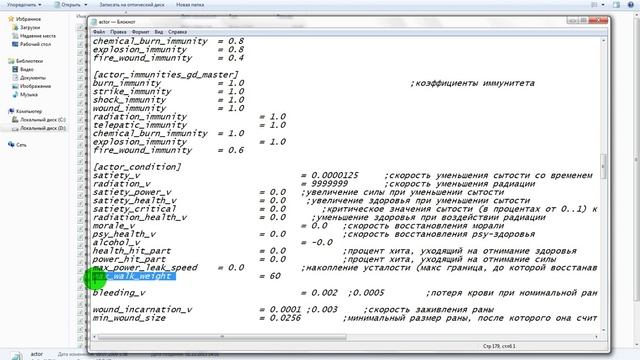This screenshot has width=640, height=360.
Task: Open Локальный диск (D:) in sidebar
Action: [x=43, y=128]
